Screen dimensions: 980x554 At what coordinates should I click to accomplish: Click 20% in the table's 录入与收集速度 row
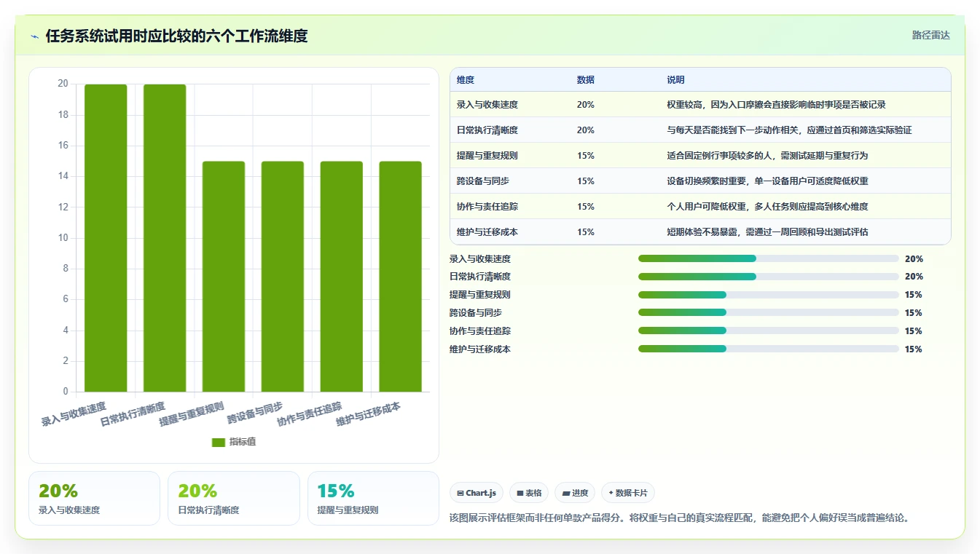tap(586, 105)
